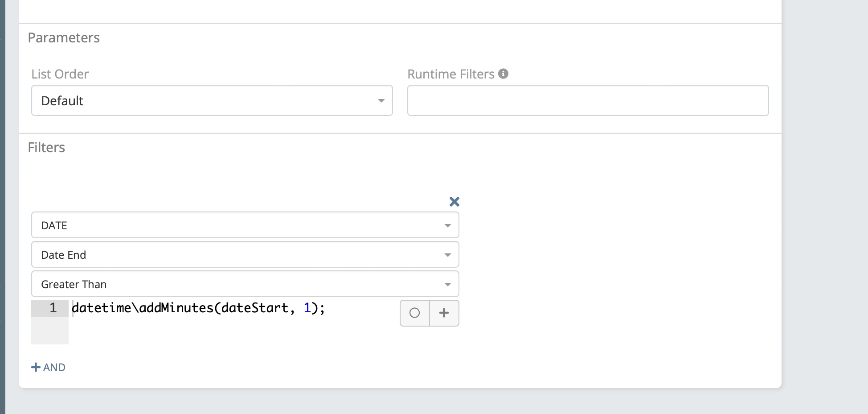This screenshot has height=414, width=868.
Task: Click the plus button beside formula editor
Action: 444,313
